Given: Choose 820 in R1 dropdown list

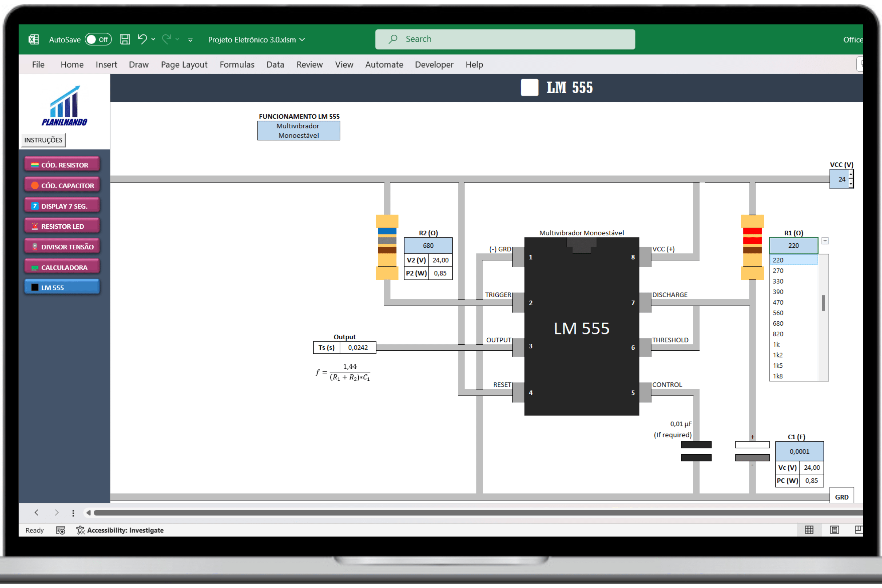Looking at the screenshot, I should 794,334.
